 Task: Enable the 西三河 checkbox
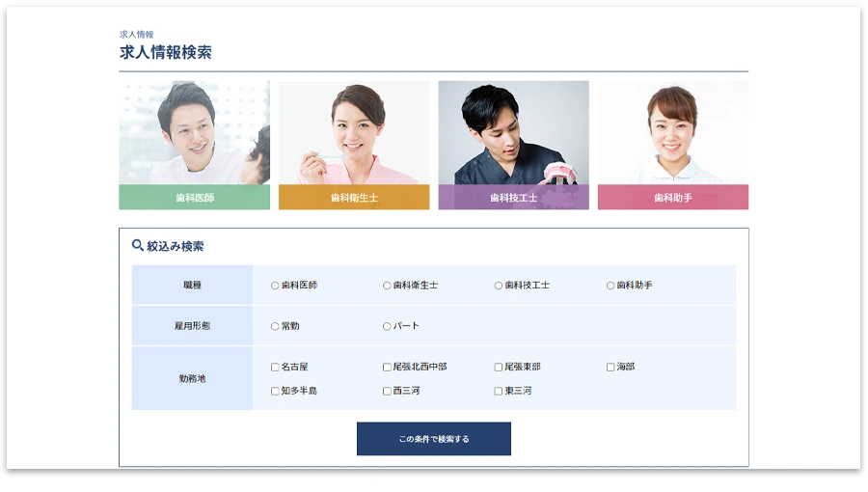[387, 392]
